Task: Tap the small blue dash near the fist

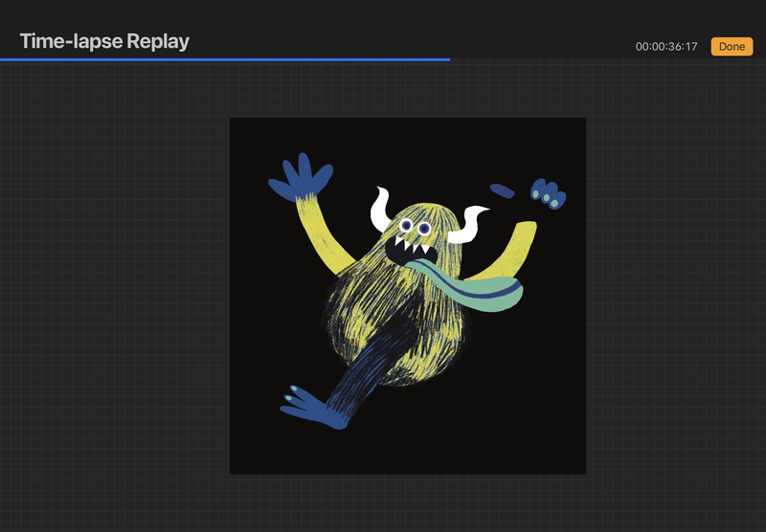Action: [x=503, y=189]
